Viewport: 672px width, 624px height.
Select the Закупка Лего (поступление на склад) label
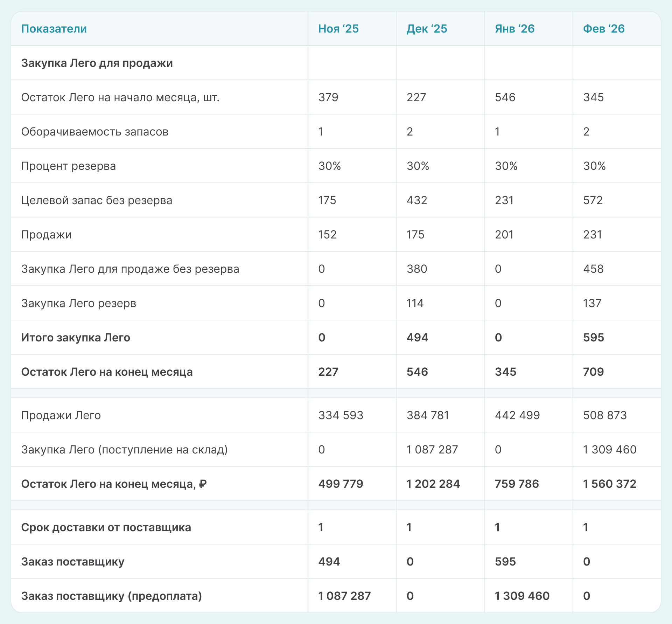pyautogui.click(x=124, y=450)
